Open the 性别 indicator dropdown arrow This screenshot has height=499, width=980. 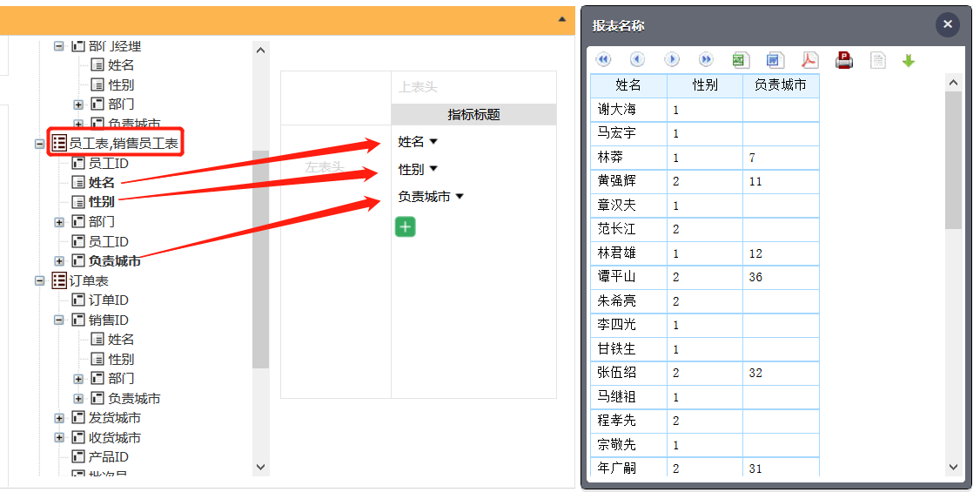point(433,170)
